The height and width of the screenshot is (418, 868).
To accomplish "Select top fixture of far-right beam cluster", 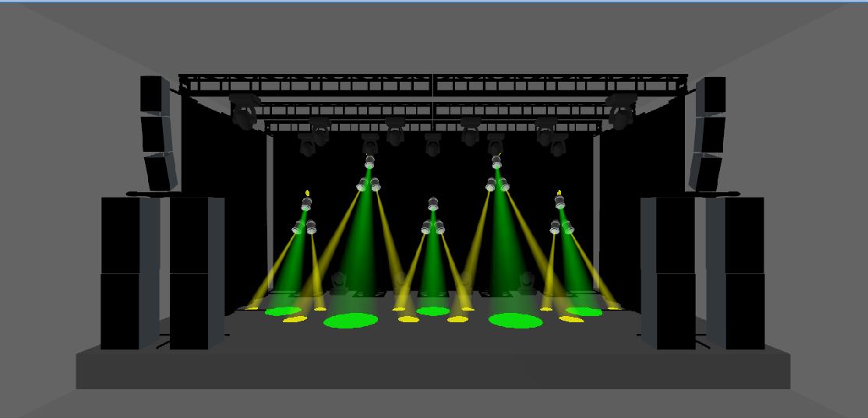I will tap(559, 202).
